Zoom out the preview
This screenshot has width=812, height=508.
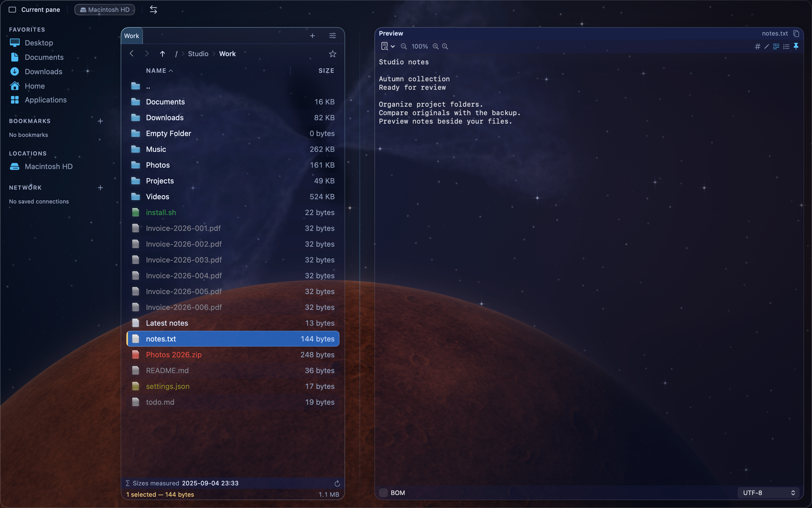tap(404, 46)
